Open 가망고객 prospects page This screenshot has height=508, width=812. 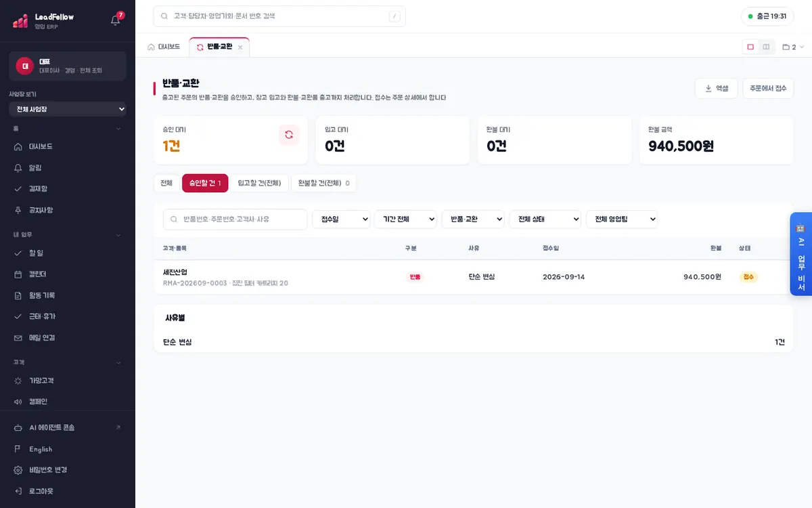(68, 381)
